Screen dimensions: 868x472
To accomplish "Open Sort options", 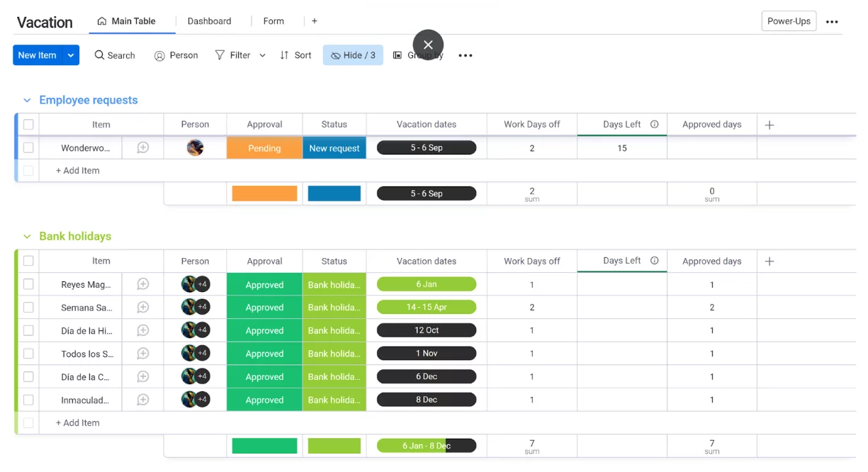I will click(x=295, y=55).
